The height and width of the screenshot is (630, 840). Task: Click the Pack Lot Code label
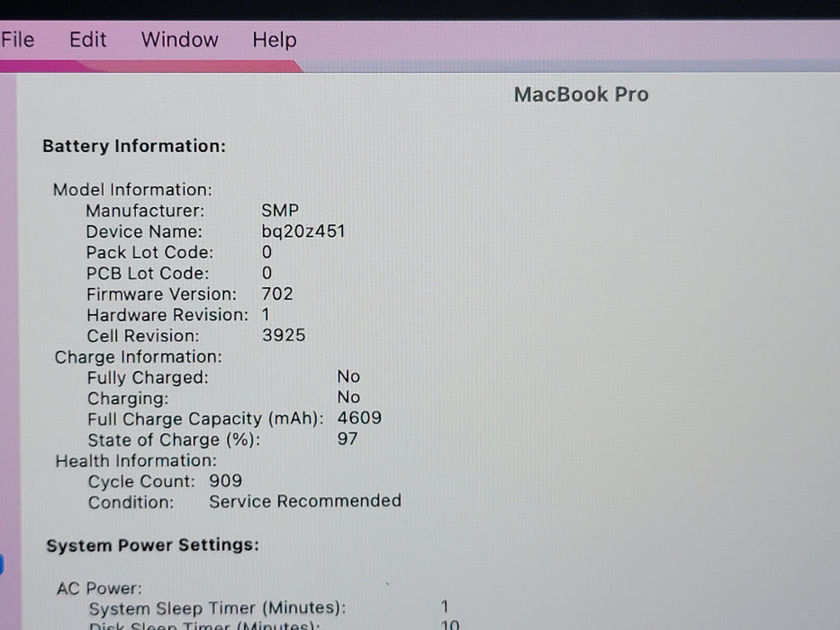tap(149, 252)
